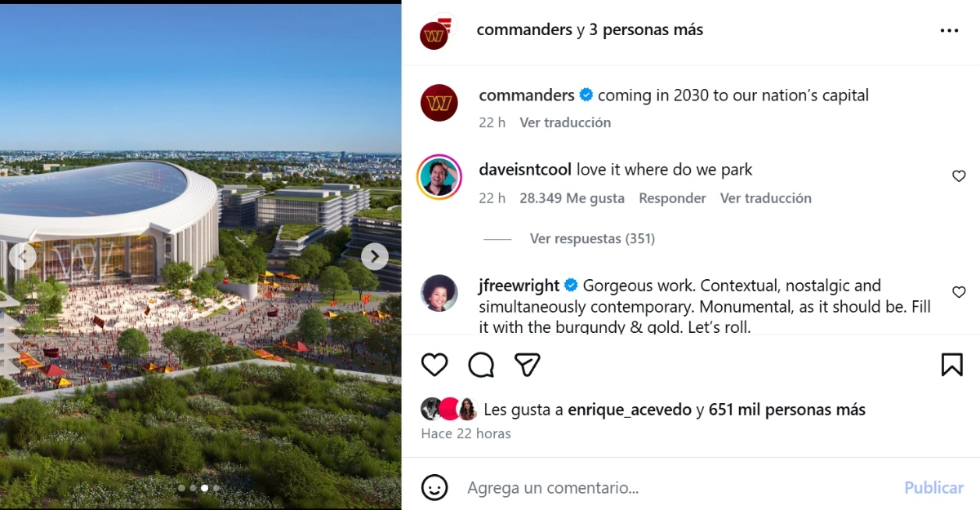Save post with bookmark icon
This screenshot has height=510, width=980.
952,364
